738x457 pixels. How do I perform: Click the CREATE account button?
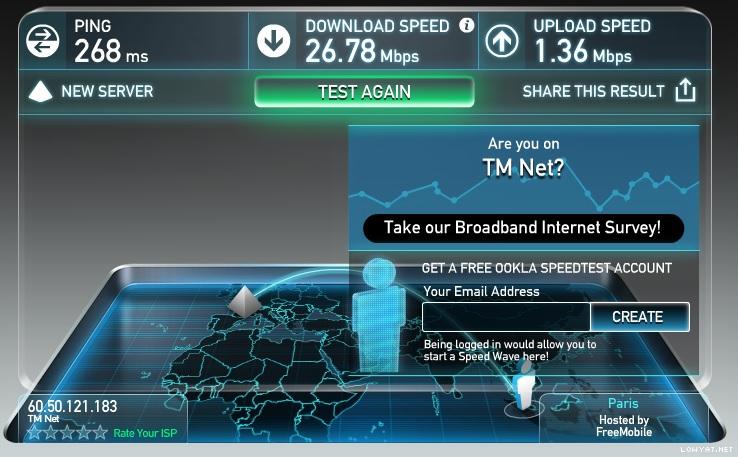640,317
